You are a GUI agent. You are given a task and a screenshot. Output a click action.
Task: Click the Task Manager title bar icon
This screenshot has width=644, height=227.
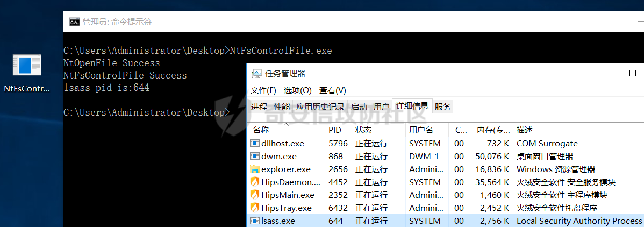click(x=257, y=73)
